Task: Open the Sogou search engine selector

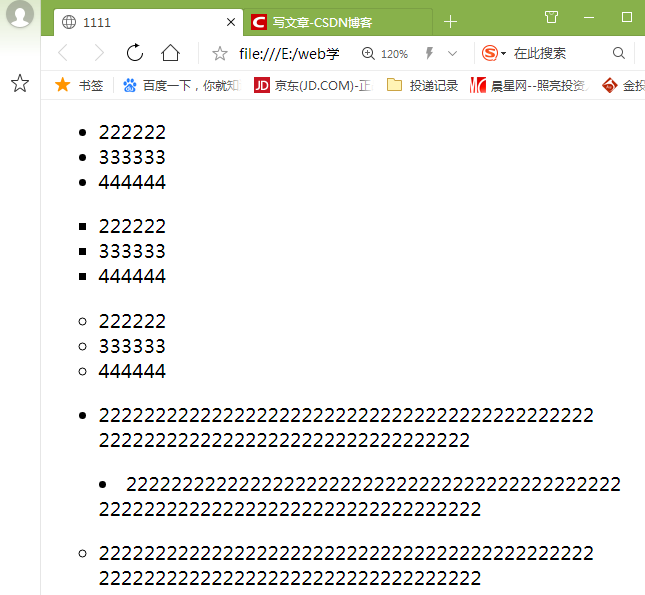Action: tap(494, 53)
